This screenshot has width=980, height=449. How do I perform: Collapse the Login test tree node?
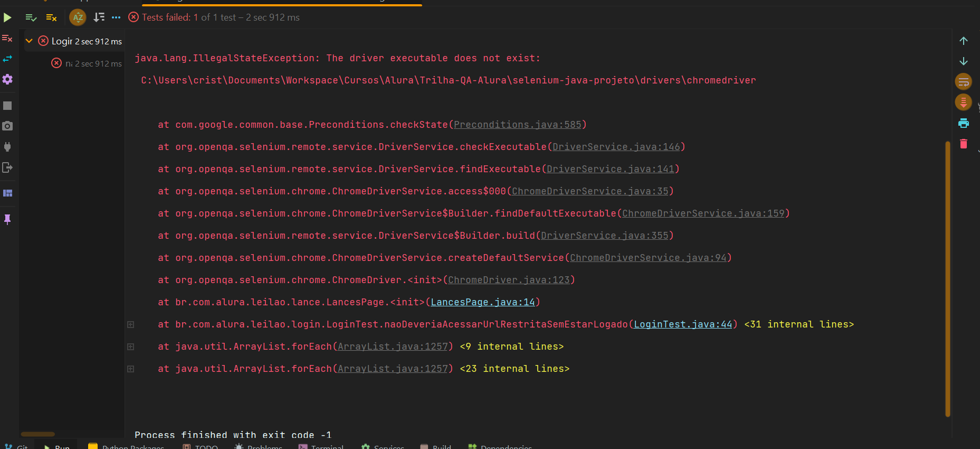(x=29, y=41)
